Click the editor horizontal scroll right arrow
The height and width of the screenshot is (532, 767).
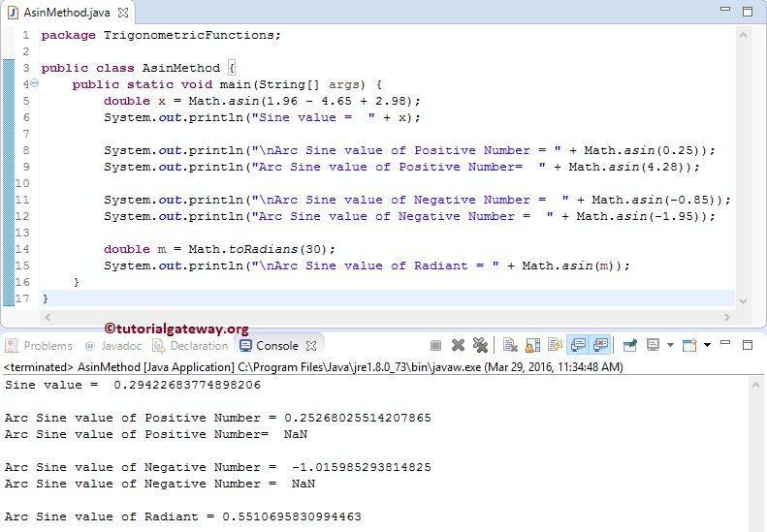pos(726,317)
